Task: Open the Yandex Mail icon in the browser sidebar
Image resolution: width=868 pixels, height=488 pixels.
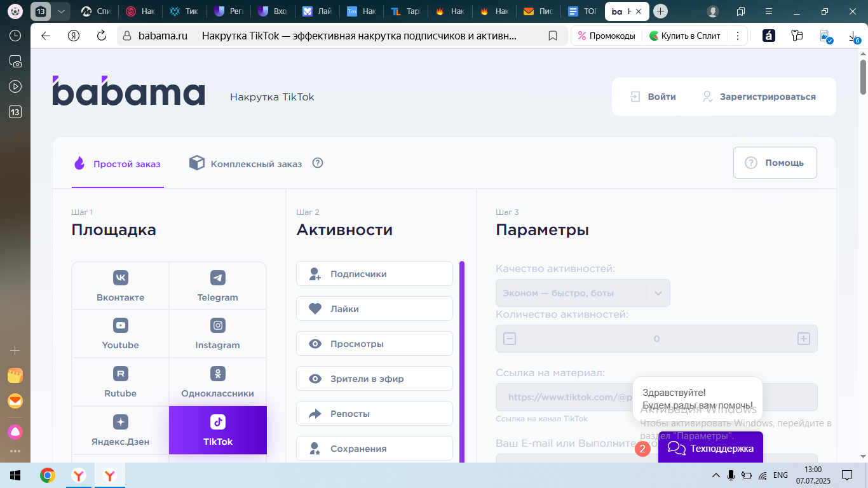Action: tap(15, 401)
